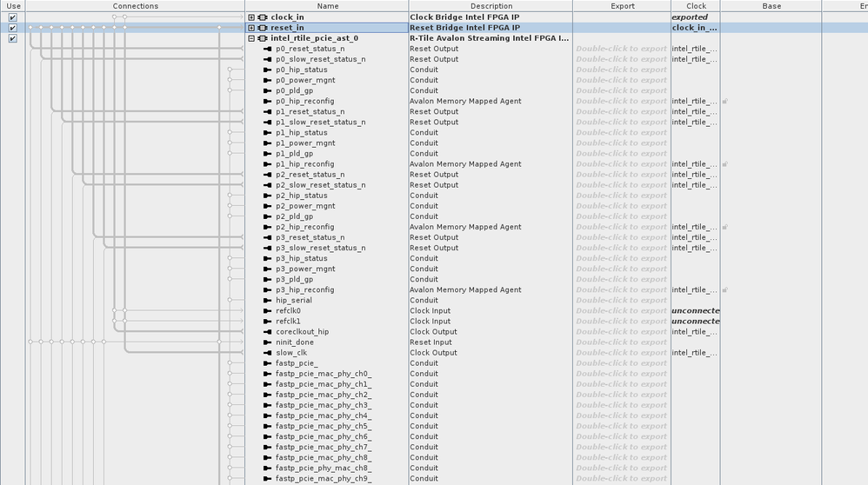This screenshot has height=485, width=868.
Task: Click the Use column header
Action: pos(13,6)
